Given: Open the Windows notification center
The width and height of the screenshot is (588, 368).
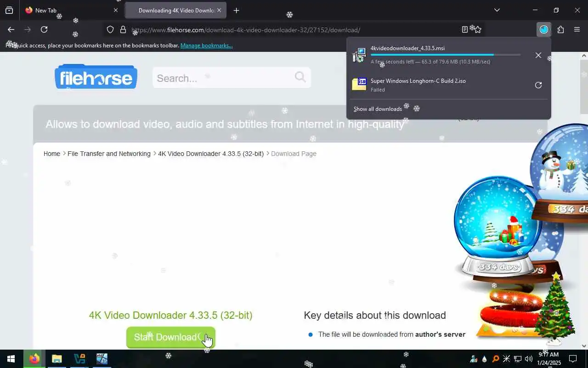Looking at the screenshot, I should [x=573, y=359].
